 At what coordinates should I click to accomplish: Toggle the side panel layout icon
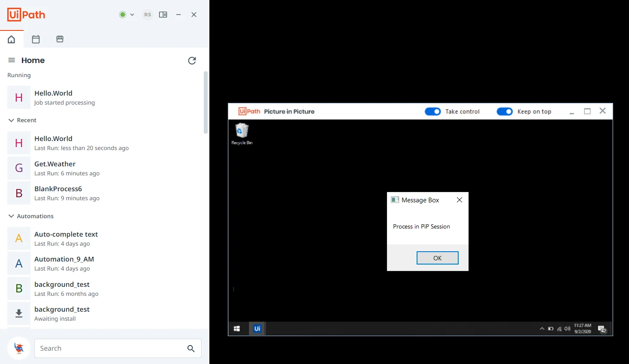point(163,15)
